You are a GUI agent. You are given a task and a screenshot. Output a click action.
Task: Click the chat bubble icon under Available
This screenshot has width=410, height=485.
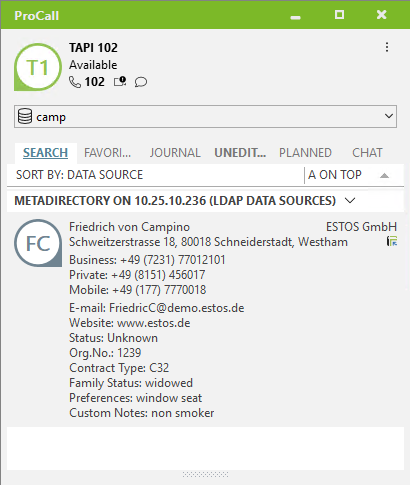141,82
